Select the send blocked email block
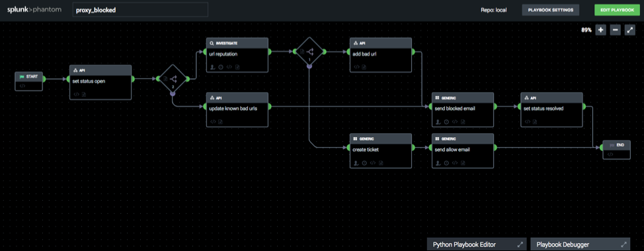644x251 pixels. [x=462, y=109]
